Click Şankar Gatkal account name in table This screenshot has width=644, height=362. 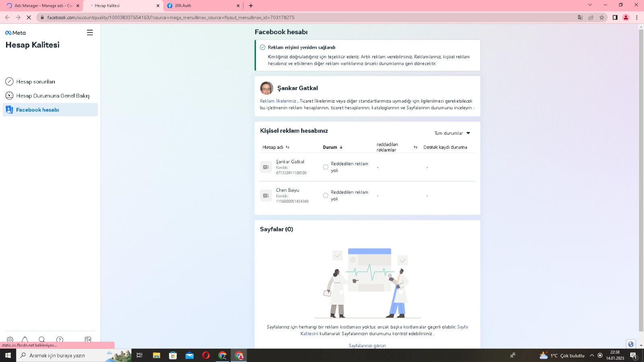(x=290, y=162)
